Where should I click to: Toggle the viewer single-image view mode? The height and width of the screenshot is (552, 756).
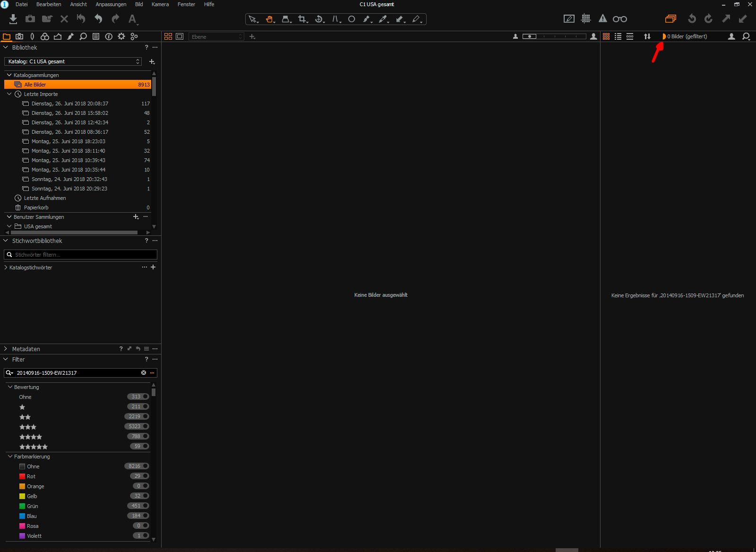tap(180, 36)
